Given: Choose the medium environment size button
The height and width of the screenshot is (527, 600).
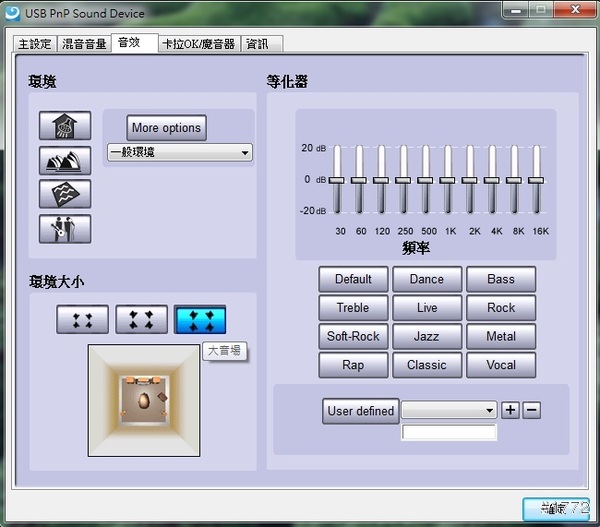Looking at the screenshot, I should (141, 319).
